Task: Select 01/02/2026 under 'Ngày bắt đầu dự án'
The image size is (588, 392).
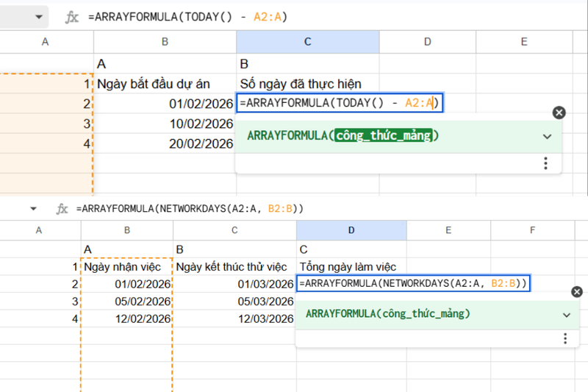Action: click(165, 104)
